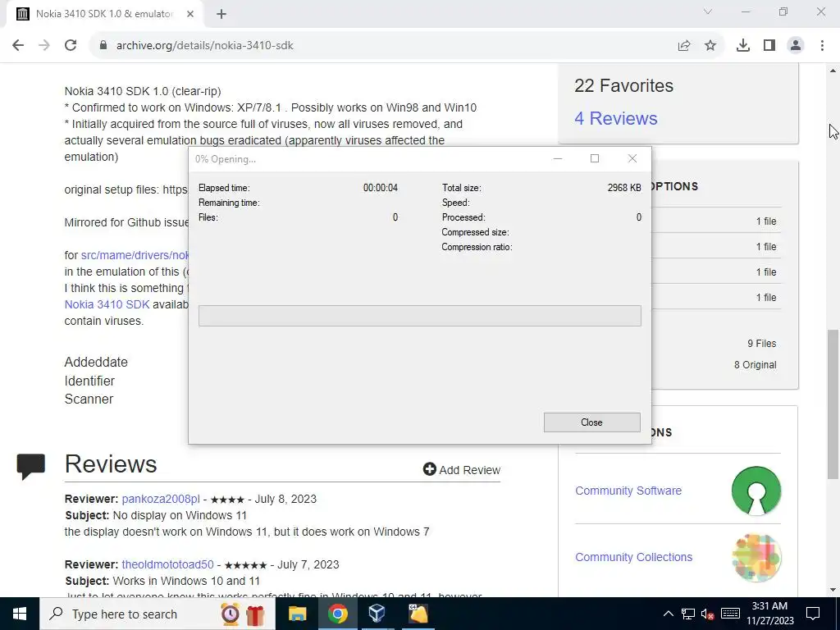Click the network tray icon

[x=688, y=614]
